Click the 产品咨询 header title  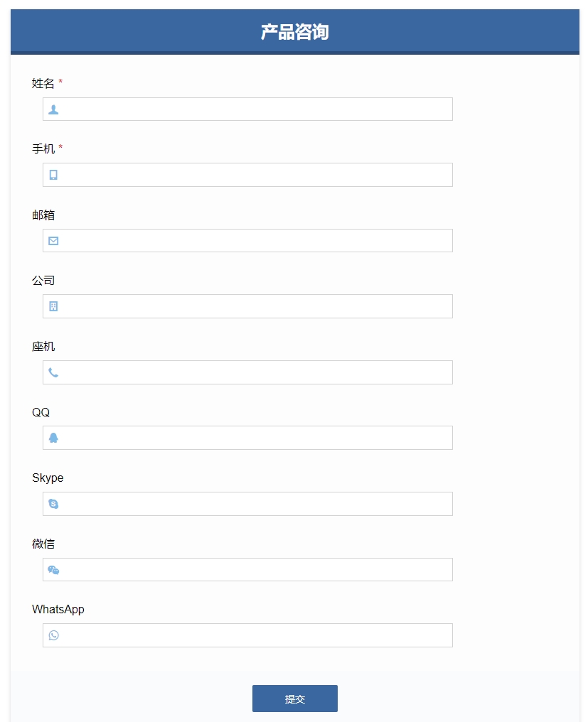(x=295, y=32)
